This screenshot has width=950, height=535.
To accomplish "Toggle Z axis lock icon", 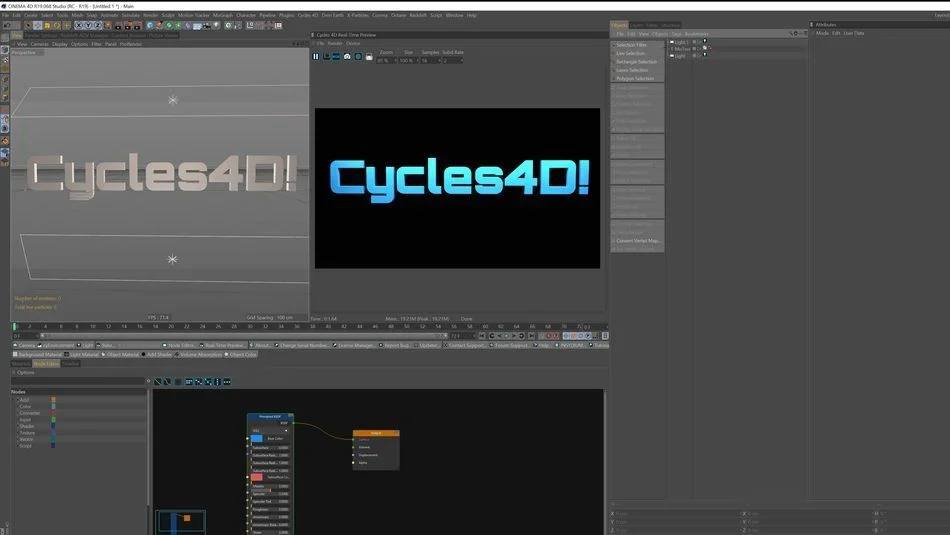I will click(x=98, y=25).
